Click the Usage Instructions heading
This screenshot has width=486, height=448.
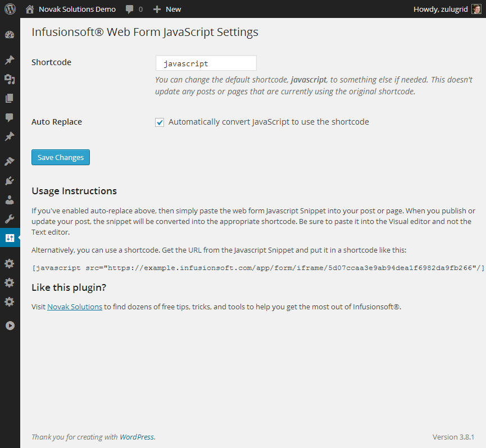74,191
